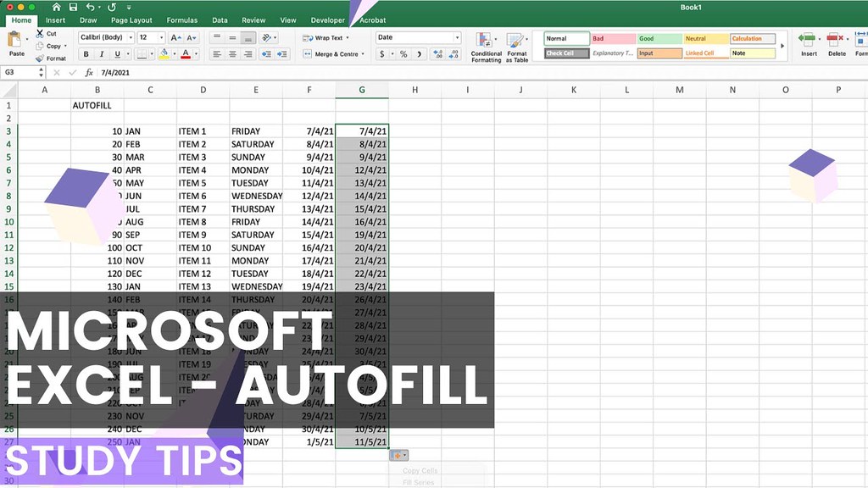Image resolution: width=868 pixels, height=488 pixels.
Task: Switch to the Insert tab
Action: coord(55,20)
